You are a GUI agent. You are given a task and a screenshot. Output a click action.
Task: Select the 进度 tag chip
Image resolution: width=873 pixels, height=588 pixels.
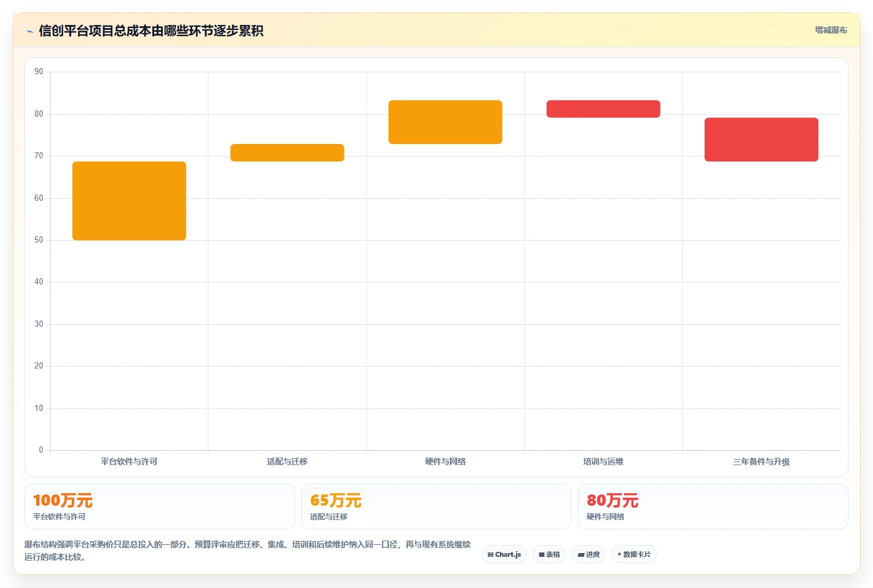pyautogui.click(x=588, y=554)
